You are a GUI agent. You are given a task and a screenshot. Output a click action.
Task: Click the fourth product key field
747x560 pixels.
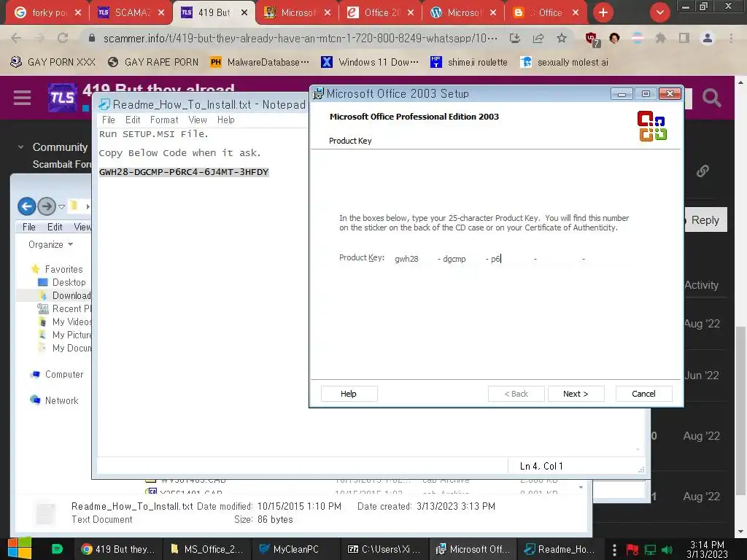click(x=557, y=259)
